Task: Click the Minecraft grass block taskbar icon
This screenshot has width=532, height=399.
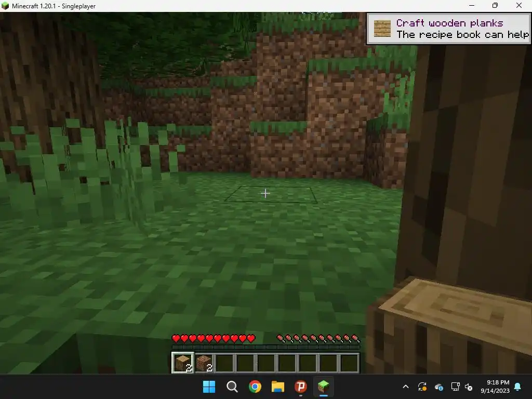Action: pyautogui.click(x=323, y=387)
